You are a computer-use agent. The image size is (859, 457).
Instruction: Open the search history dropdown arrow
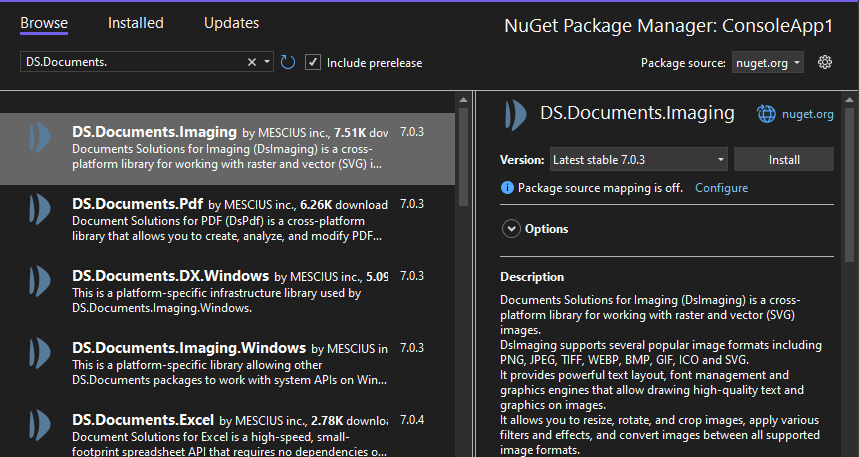(x=267, y=62)
